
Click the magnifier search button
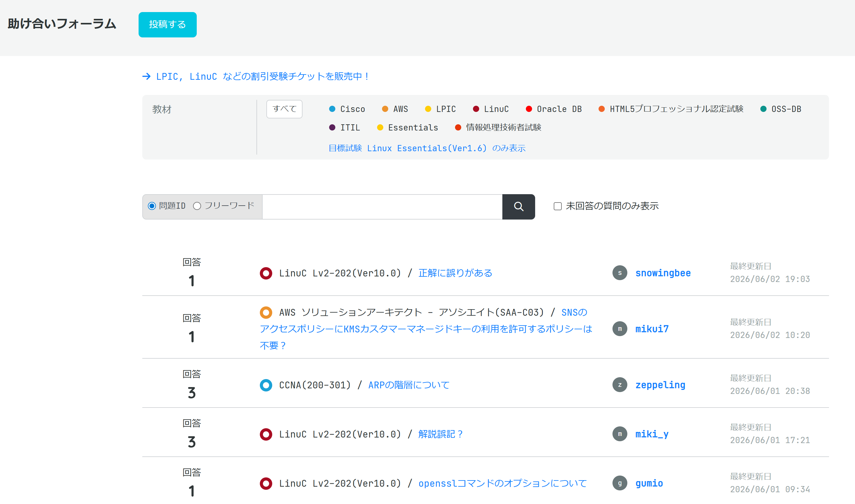(518, 207)
